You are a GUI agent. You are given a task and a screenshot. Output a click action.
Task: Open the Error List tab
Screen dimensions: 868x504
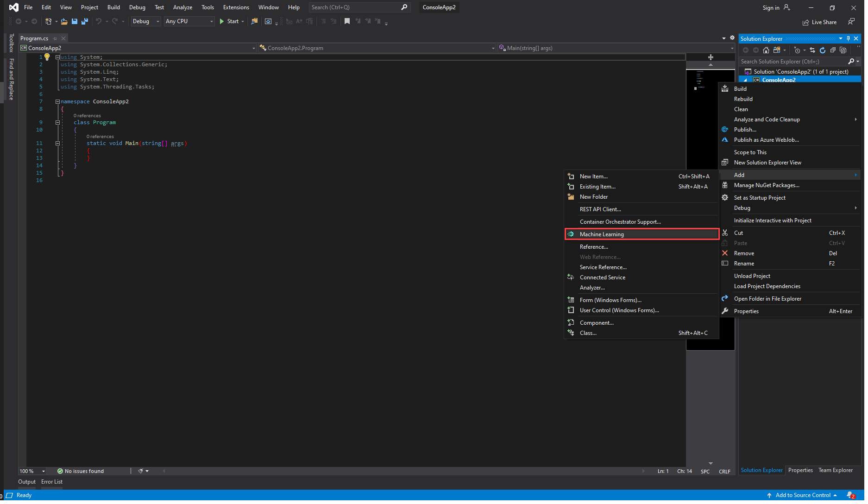click(x=51, y=482)
